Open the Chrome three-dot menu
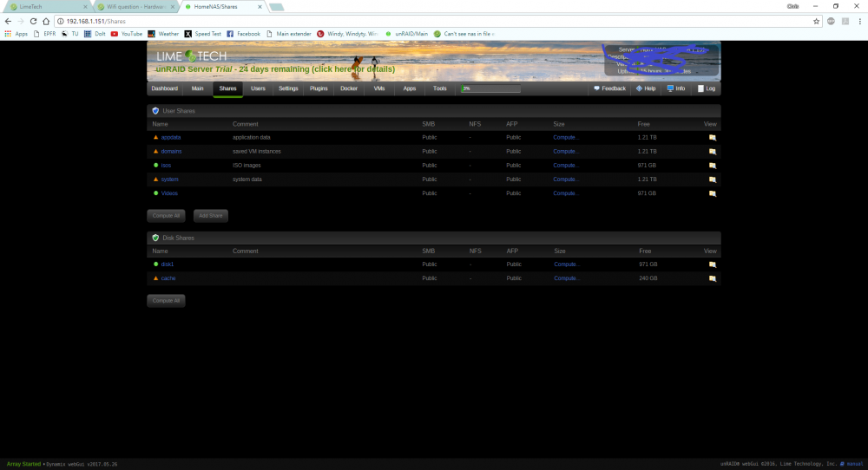868x470 pixels. click(x=859, y=21)
